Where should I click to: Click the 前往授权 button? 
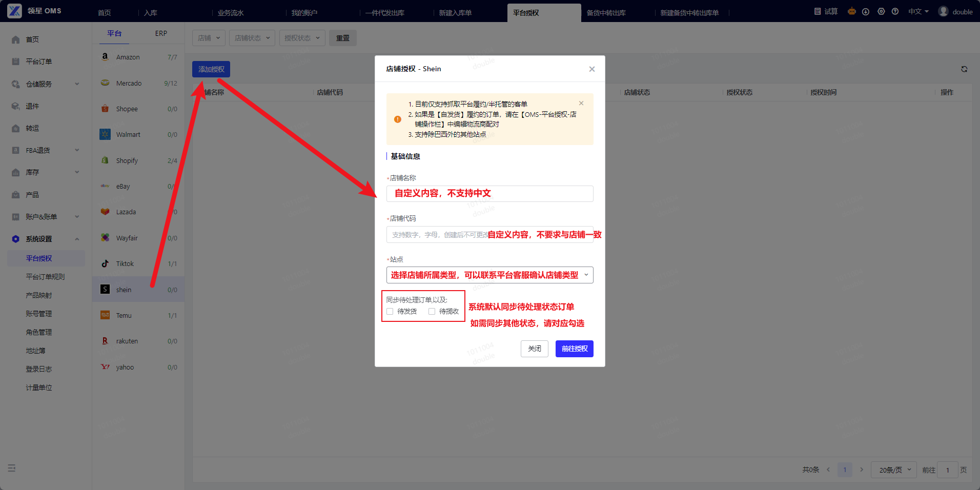(575, 349)
